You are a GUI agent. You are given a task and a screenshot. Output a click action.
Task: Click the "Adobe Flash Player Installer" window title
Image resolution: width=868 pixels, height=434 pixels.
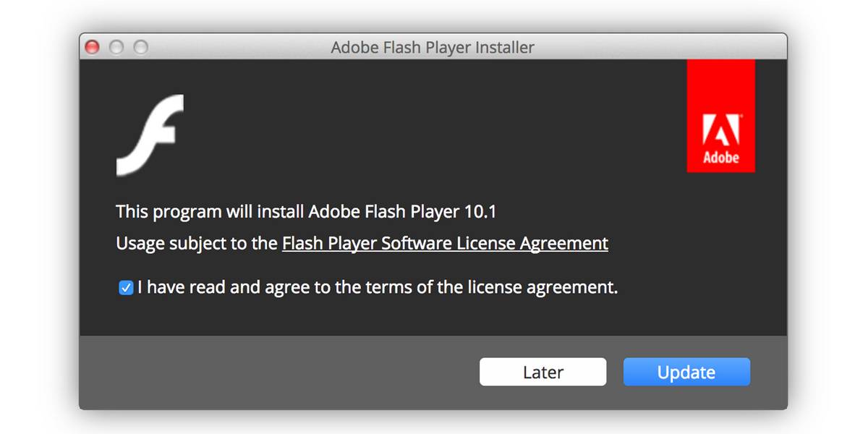[x=433, y=48]
